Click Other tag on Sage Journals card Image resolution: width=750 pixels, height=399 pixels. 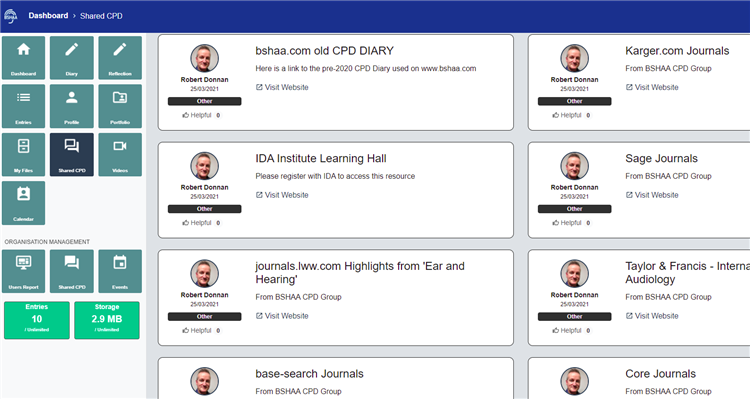[x=574, y=209]
